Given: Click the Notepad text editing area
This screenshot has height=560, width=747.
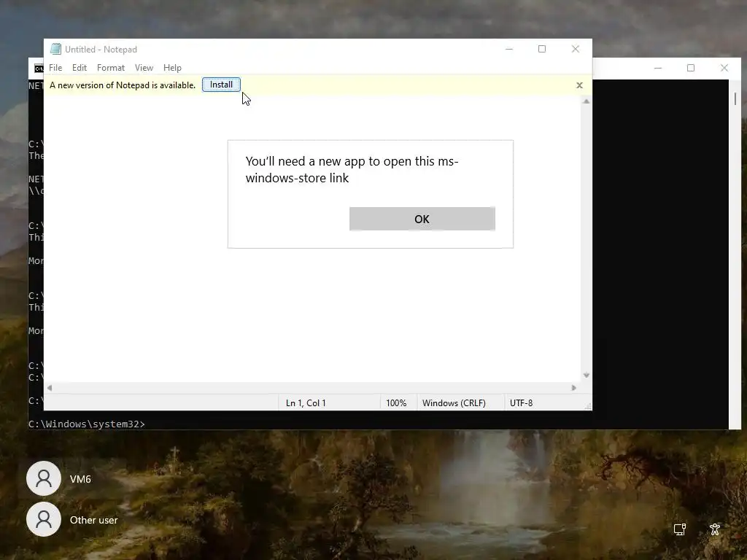Looking at the screenshot, I should (312, 238).
